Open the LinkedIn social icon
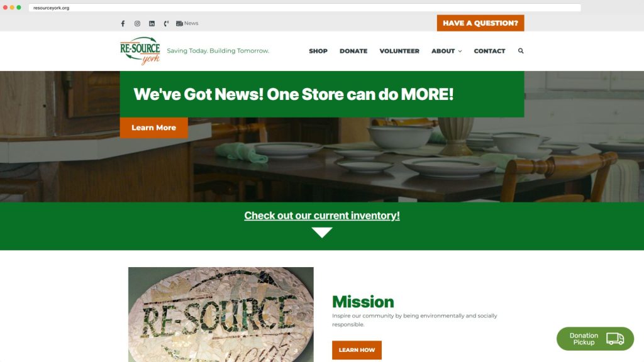644x362 pixels. point(152,23)
